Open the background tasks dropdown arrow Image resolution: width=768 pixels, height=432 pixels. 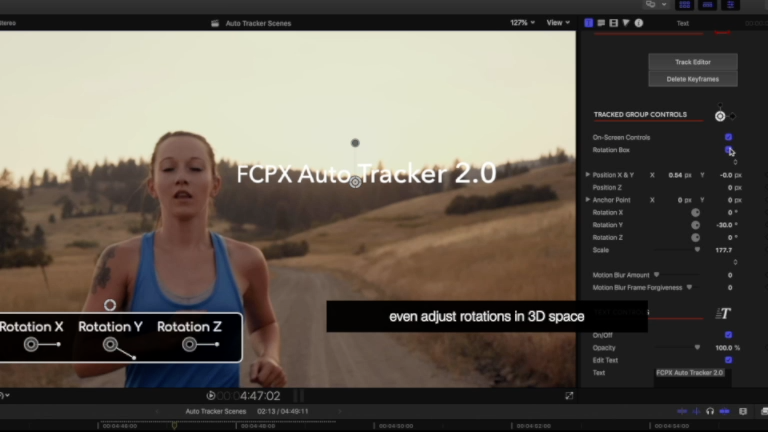click(x=664, y=4)
